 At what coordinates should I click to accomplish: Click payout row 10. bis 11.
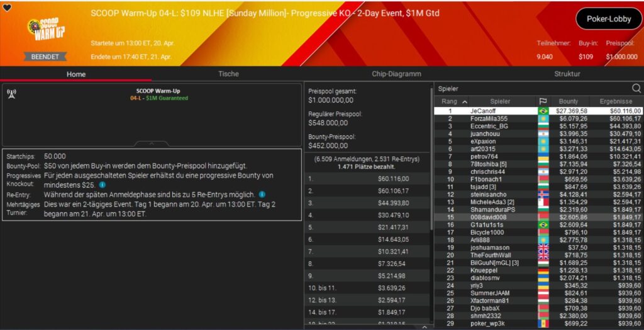367,287
